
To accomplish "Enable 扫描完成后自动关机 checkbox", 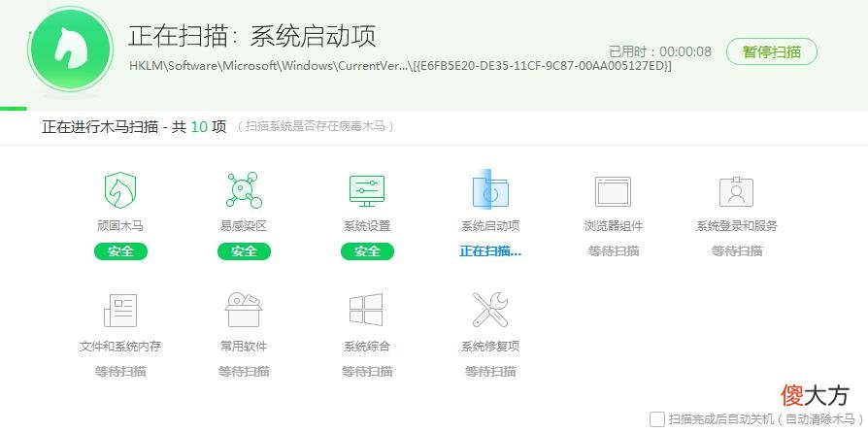I will (x=657, y=418).
